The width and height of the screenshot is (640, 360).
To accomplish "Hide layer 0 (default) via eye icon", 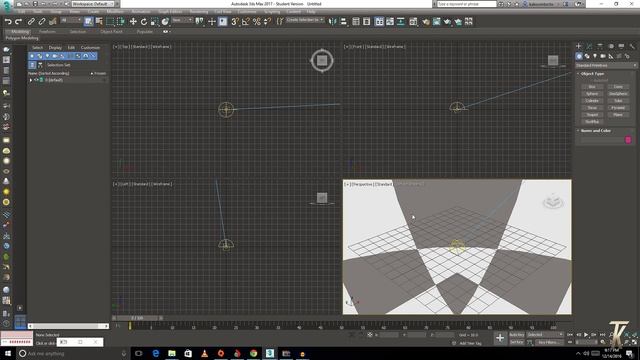I will coord(36,80).
